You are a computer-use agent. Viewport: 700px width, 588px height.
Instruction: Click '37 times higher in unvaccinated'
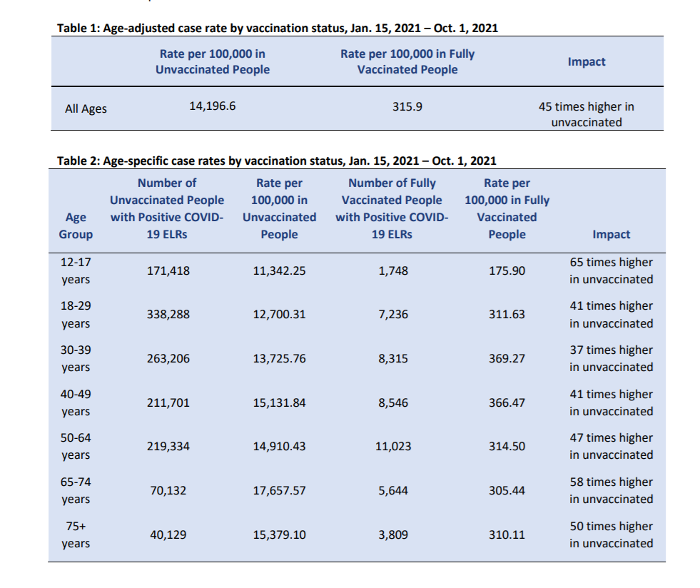click(x=611, y=358)
